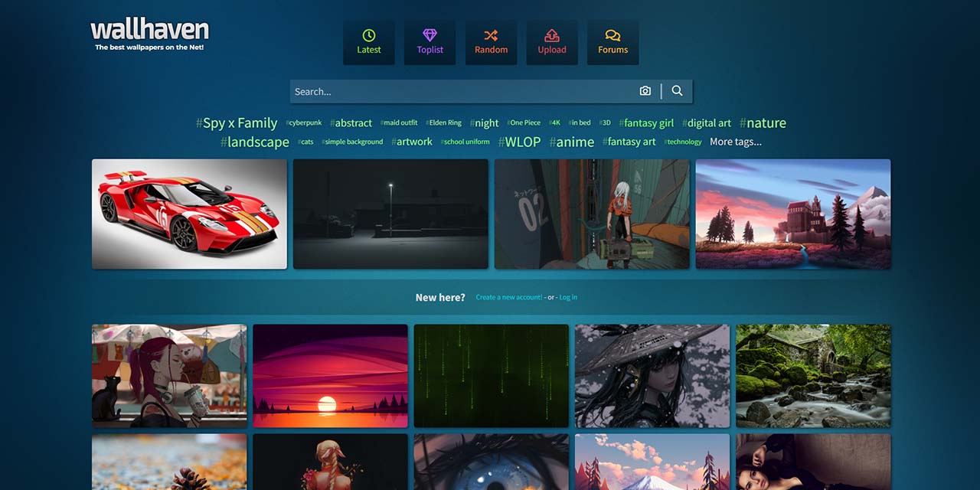Click the camera image-search icon
This screenshot has width=980, height=490.
coord(645,91)
